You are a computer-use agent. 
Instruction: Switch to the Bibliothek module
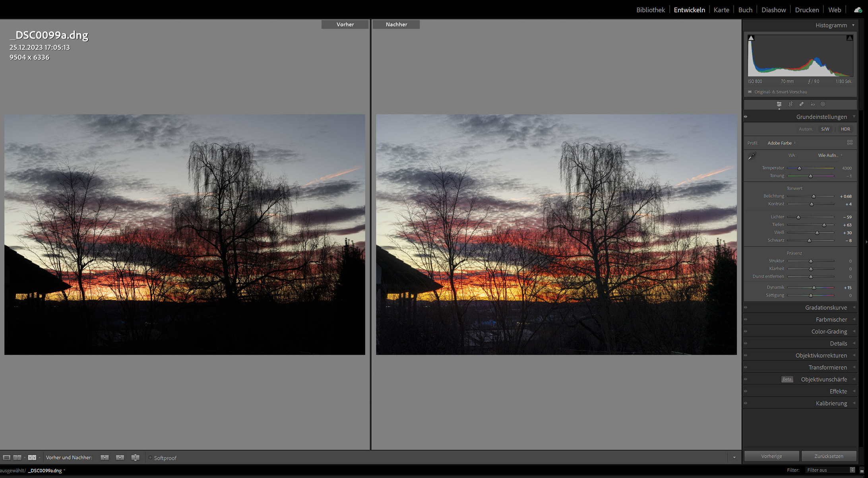coord(650,10)
